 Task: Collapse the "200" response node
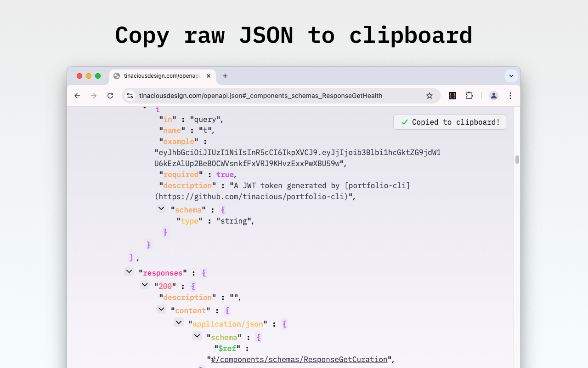(x=145, y=285)
